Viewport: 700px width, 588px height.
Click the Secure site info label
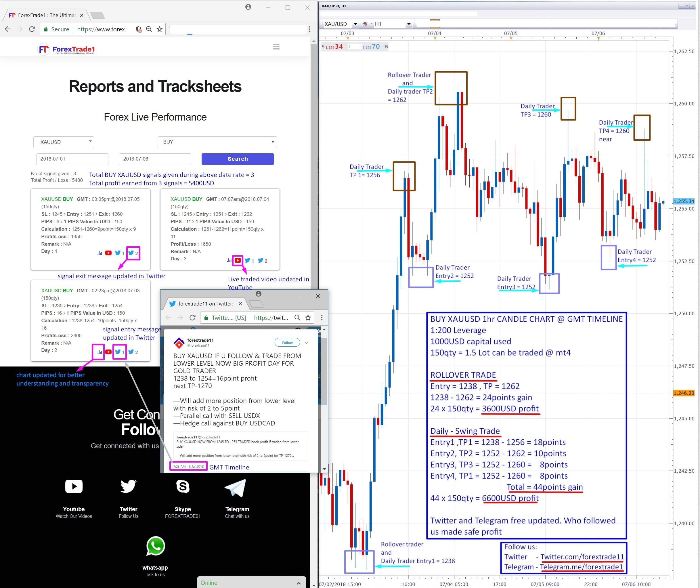(56, 29)
